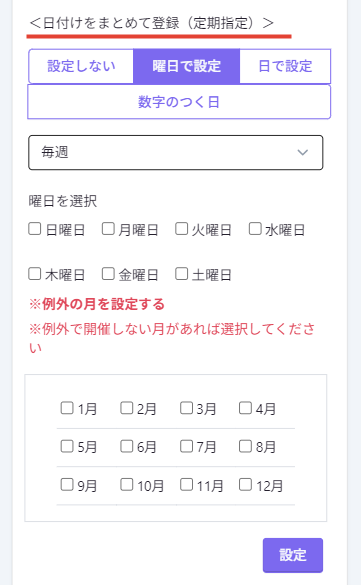The height and width of the screenshot is (585, 361).
Task: Check the 12月 checkbox
Action: [245, 485]
